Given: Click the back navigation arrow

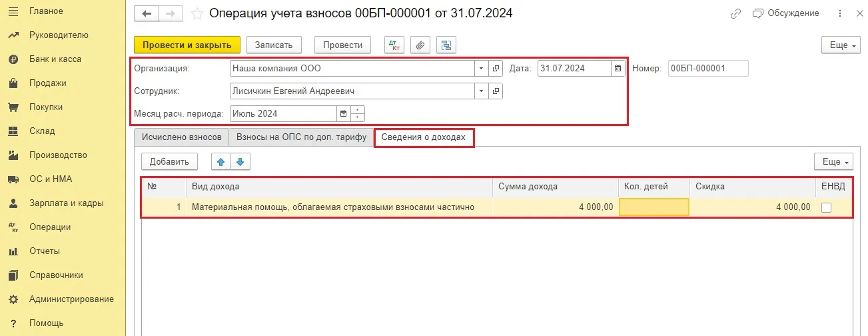Looking at the screenshot, I should tap(147, 13).
